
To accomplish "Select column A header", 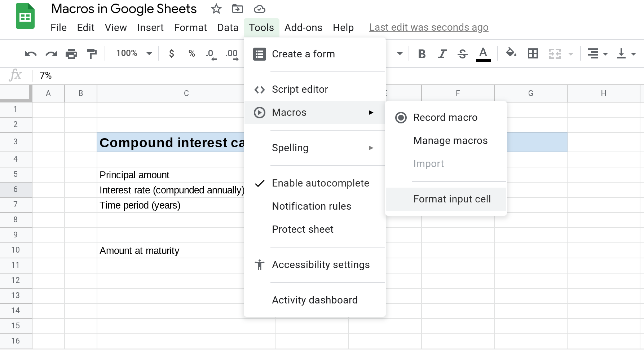I will pyautogui.click(x=48, y=93).
